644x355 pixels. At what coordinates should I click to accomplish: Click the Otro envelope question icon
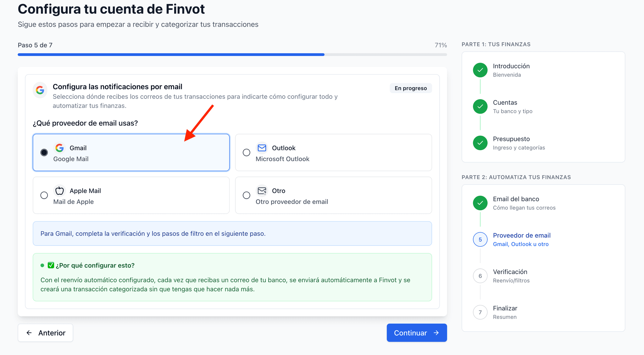262,191
